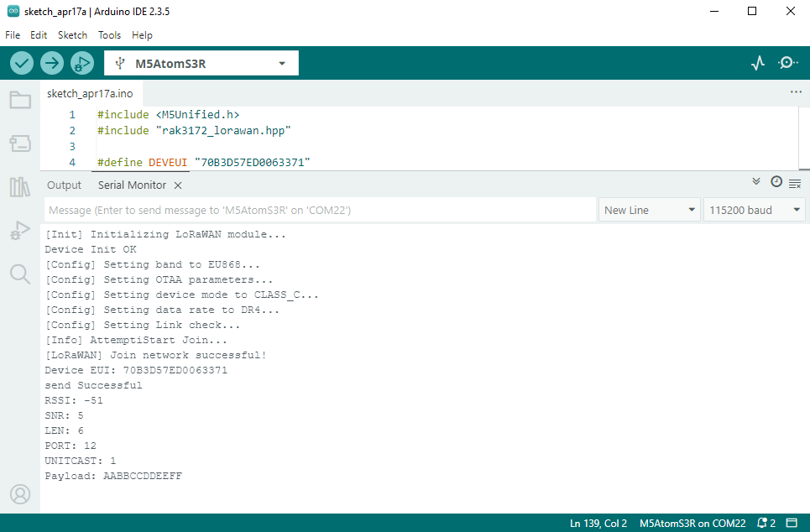Viewport: 810px width, 532px height.
Task: Open the New Line line-ending dropdown
Action: pyautogui.click(x=650, y=211)
